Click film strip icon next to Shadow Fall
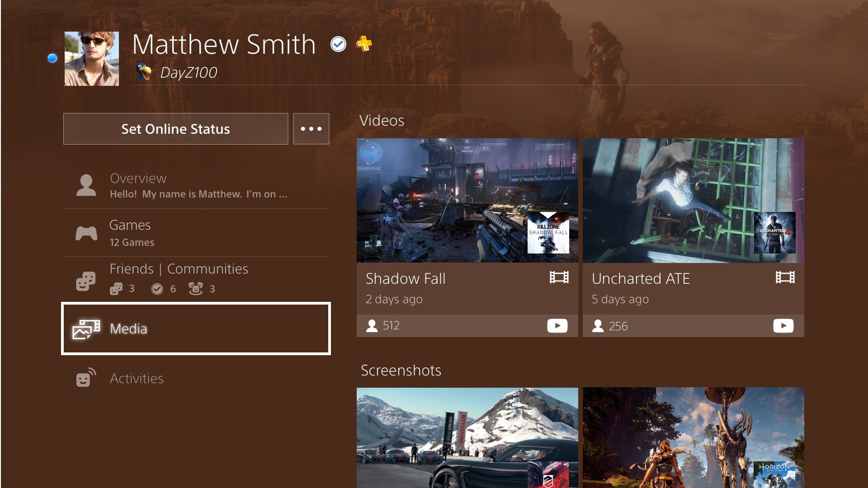This screenshot has width=868, height=488. click(x=559, y=277)
